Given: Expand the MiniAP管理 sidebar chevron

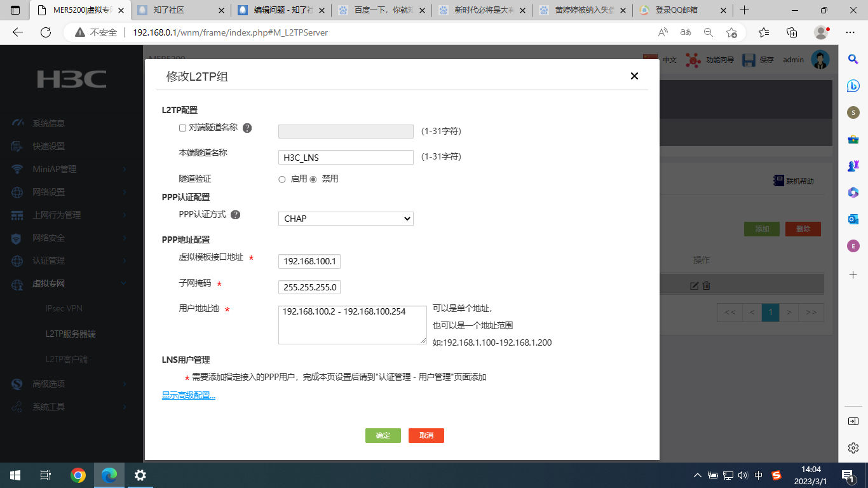Looking at the screenshot, I should (125, 169).
